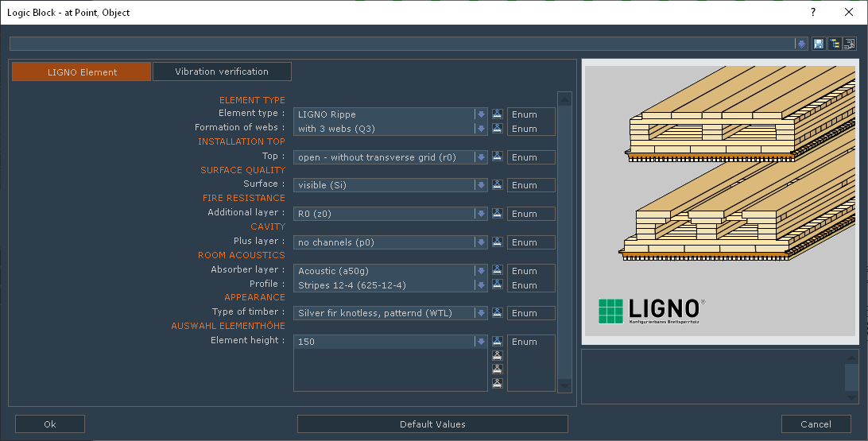Viewport: 868px width, 441px height.
Task: Click the measure icon beside Formation of webs
Action: point(498,129)
